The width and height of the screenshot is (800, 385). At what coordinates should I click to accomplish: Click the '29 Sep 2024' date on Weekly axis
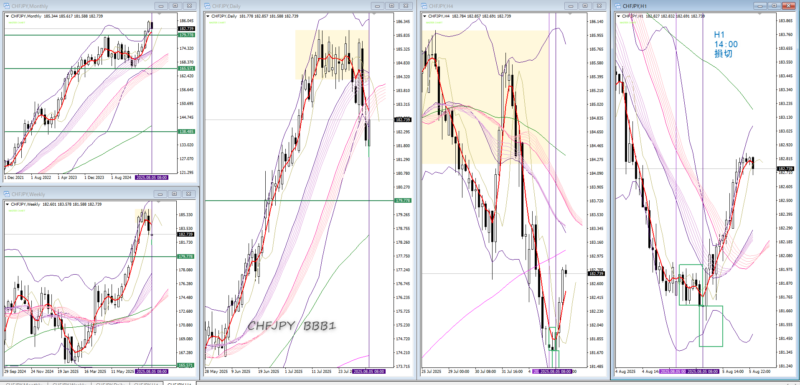15,371
